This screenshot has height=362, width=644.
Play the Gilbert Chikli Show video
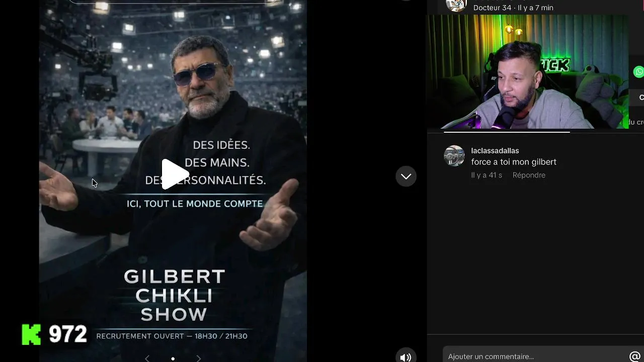175,173
